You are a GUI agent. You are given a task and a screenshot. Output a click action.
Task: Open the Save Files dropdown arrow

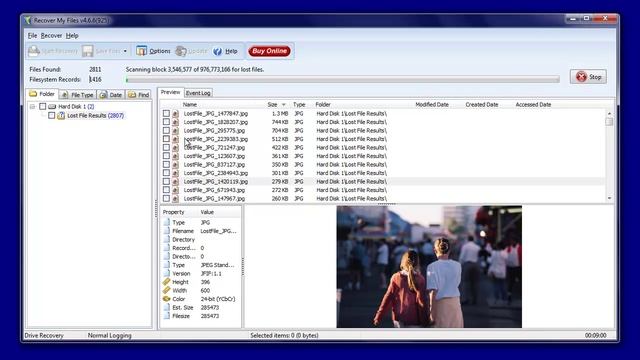125,51
